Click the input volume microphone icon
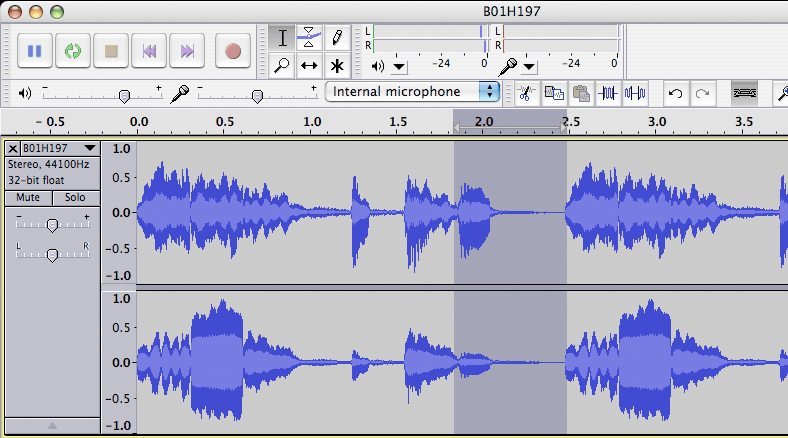The width and height of the screenshot is (788, 438). point(179,93)
